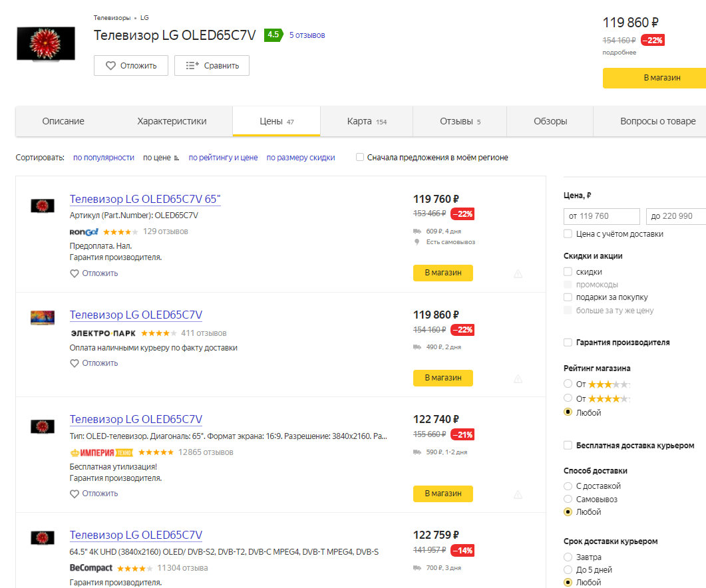The width and height of the screenshot is (706, 588).
Task: Click the minimum price field от 119 760
Action: tap(601, 216)
